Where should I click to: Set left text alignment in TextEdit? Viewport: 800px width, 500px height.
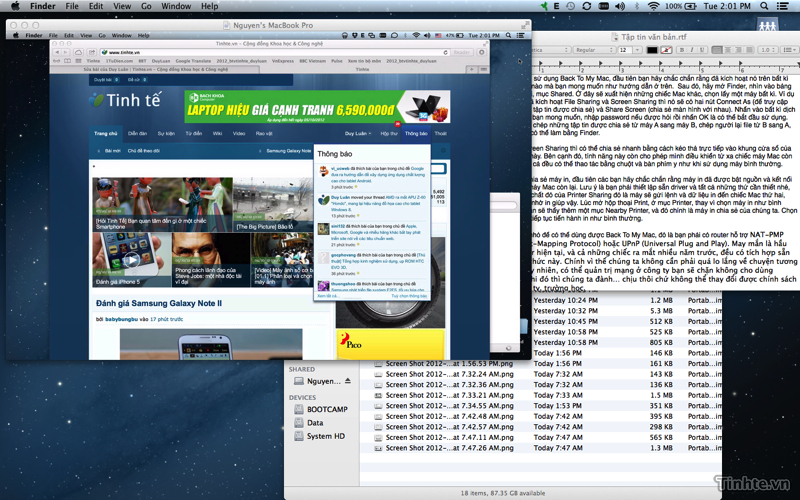pyautogui.click(x=717, y=49)
